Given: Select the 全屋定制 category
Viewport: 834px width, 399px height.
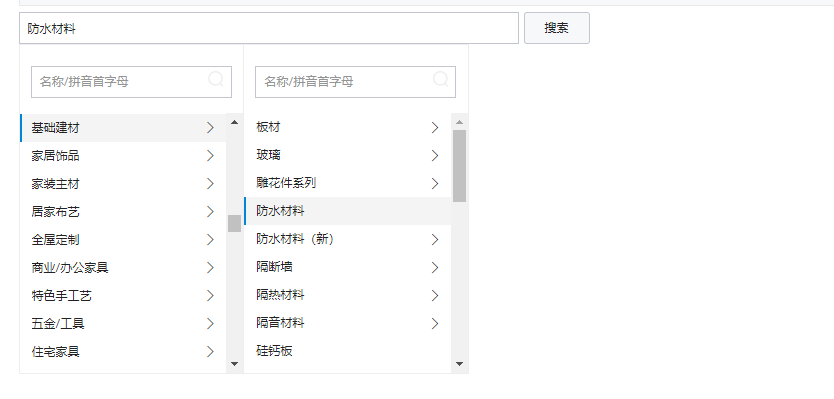Looking at the screenshot, I should pos(123,240).
